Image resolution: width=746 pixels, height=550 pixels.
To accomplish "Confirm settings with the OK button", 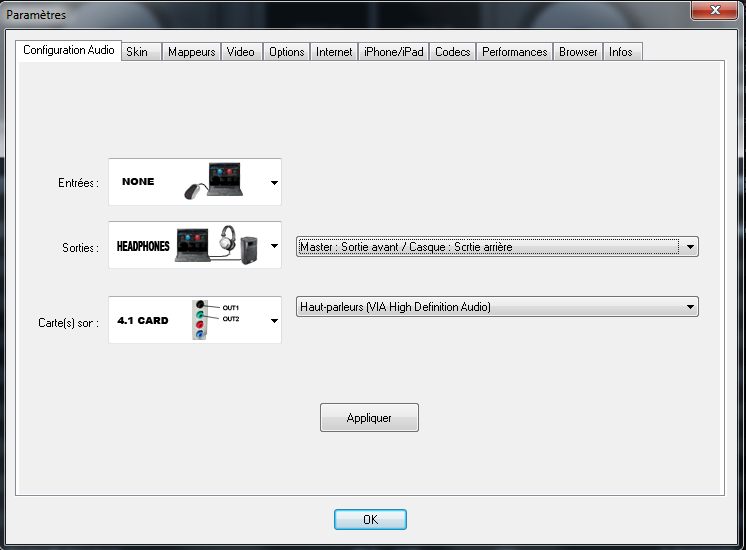I will point(370,520).
